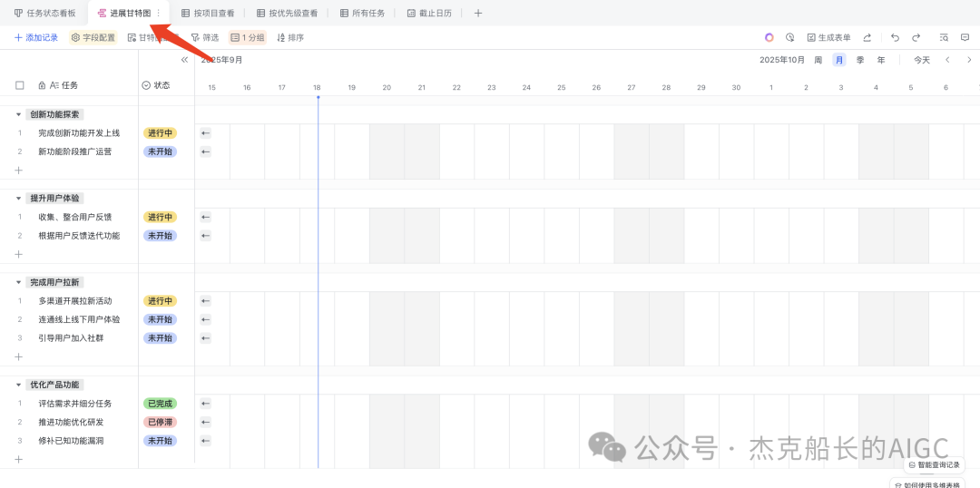Screen dimensions: 980x488
Task: Redo the last action
Action: click(x=916, y=37)
